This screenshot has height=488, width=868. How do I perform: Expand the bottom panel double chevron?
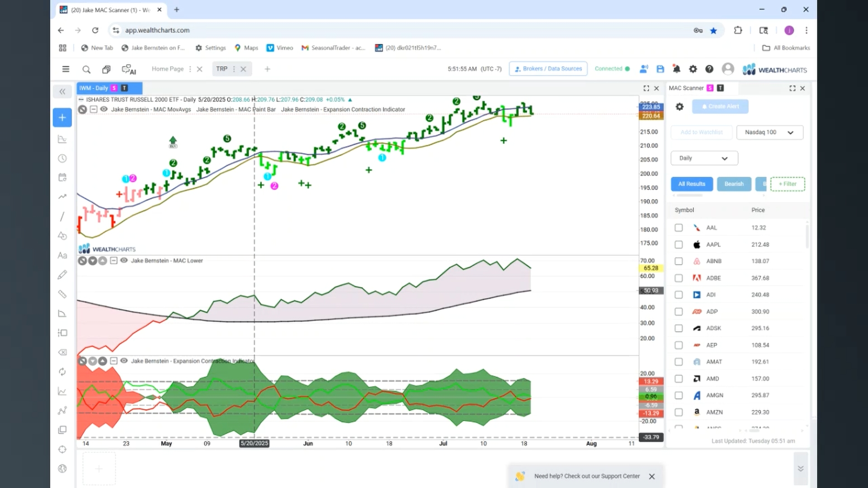tap(801, 469)
